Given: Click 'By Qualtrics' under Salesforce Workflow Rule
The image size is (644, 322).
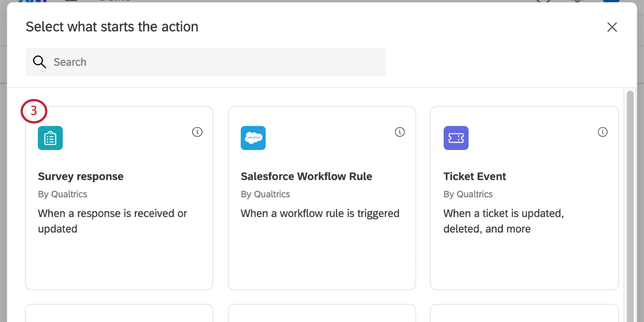Looking at the screenshot, I should click(265, 194).
